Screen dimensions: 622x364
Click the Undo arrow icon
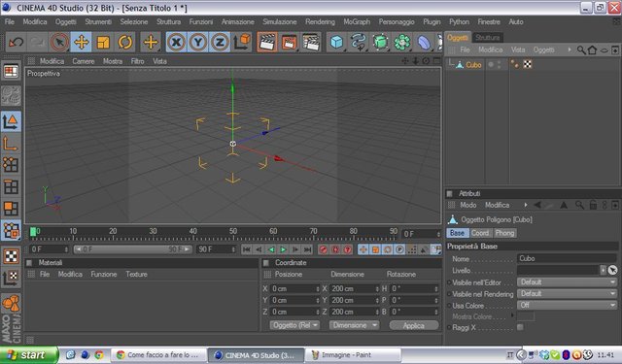point(17,42)
